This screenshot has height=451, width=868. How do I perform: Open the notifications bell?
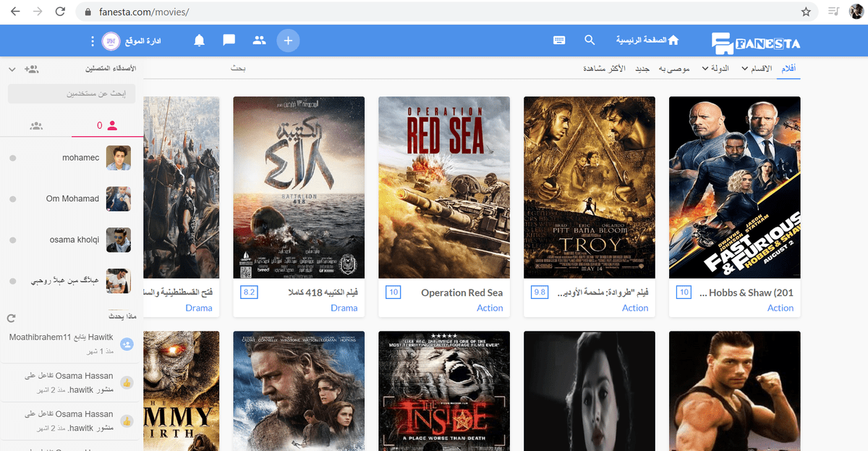click(200, 41)
